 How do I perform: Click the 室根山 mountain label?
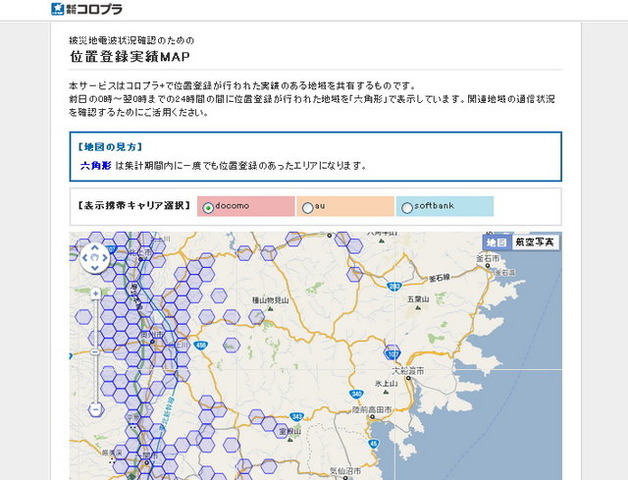click(290, 432)
